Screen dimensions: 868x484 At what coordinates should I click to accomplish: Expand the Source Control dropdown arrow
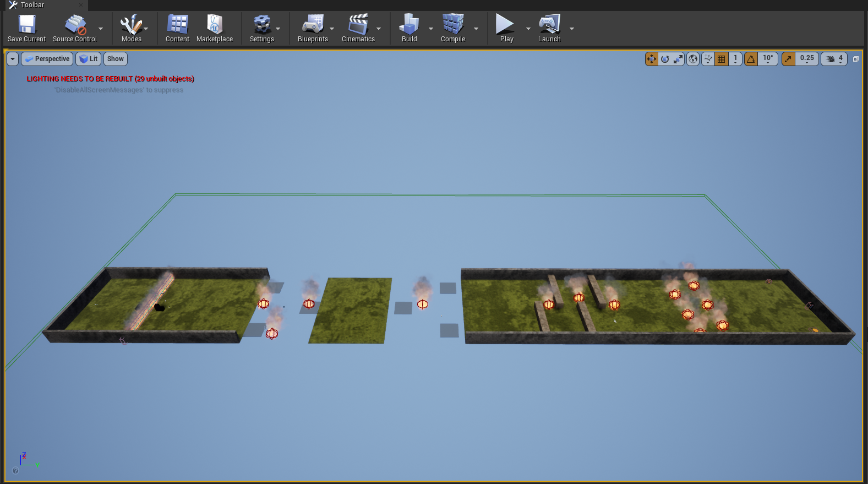tap(101, 29)
